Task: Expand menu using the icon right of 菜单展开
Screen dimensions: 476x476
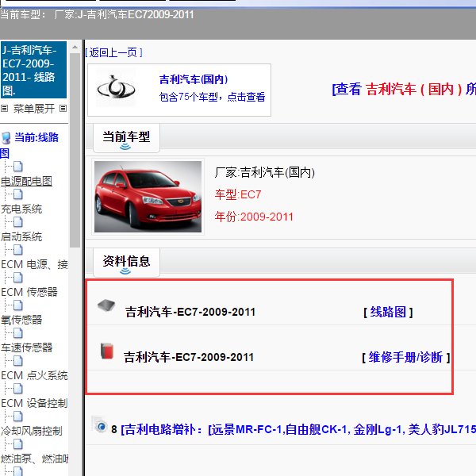Action: click(x=63, y=109)
